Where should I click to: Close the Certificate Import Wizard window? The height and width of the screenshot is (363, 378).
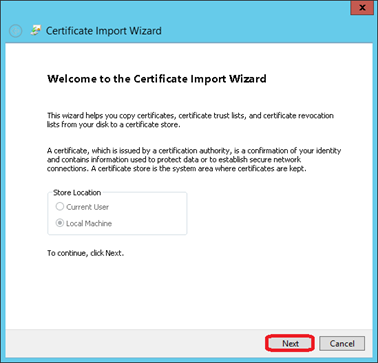coord(362,8)
